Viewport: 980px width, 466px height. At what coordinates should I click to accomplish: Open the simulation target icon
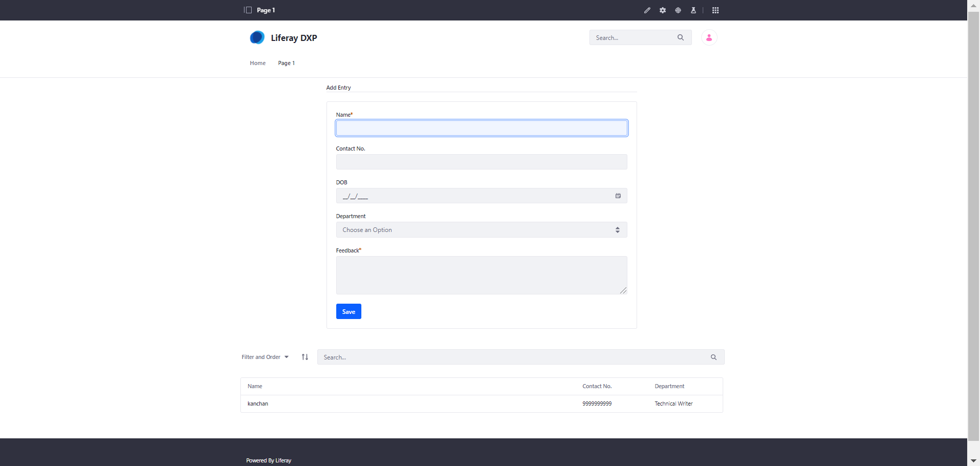(678, 10)
